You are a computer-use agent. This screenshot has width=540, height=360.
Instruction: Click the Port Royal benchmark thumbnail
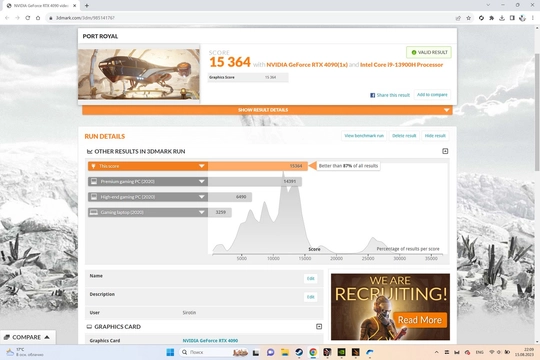click(139, 74)
